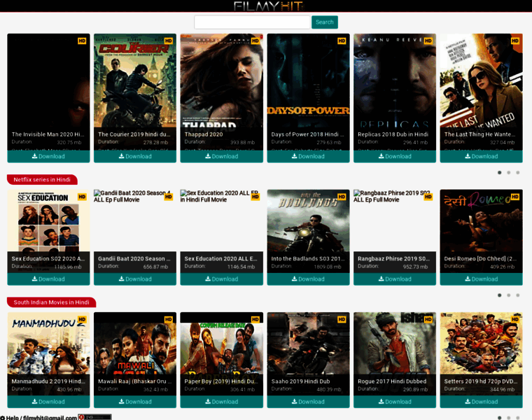The height and width of the screenshot is (420, 532).
Task: Download Days of Power 2018 Hindi
Action: tap(308, 156)
